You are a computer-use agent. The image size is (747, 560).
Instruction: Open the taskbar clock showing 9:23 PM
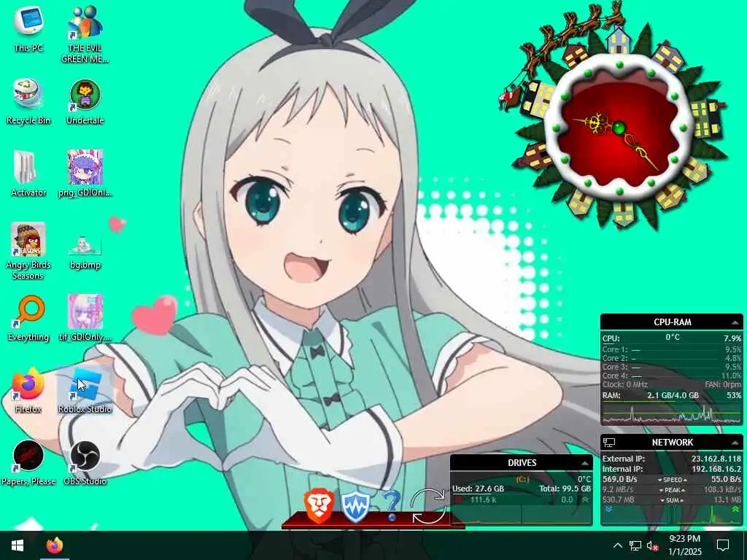[x=684, y=545]
